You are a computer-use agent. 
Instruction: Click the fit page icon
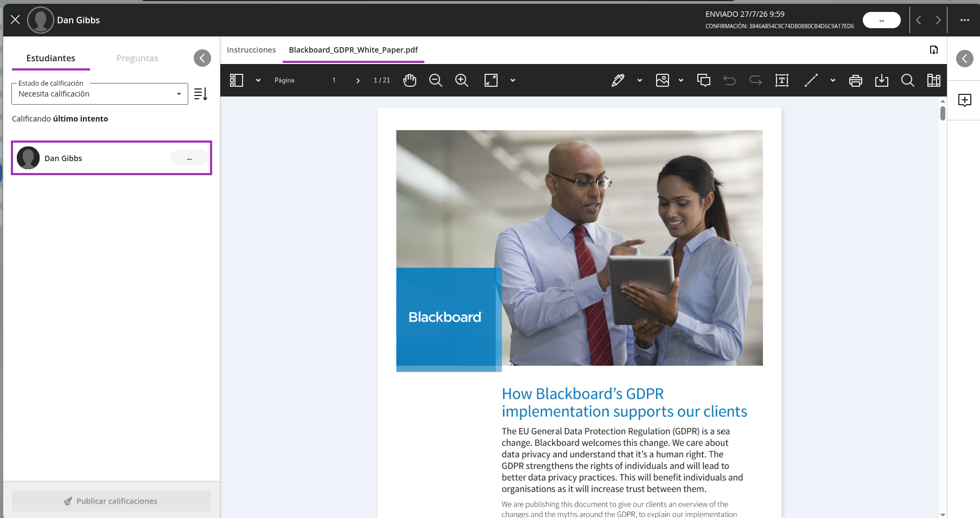(491, 80)
